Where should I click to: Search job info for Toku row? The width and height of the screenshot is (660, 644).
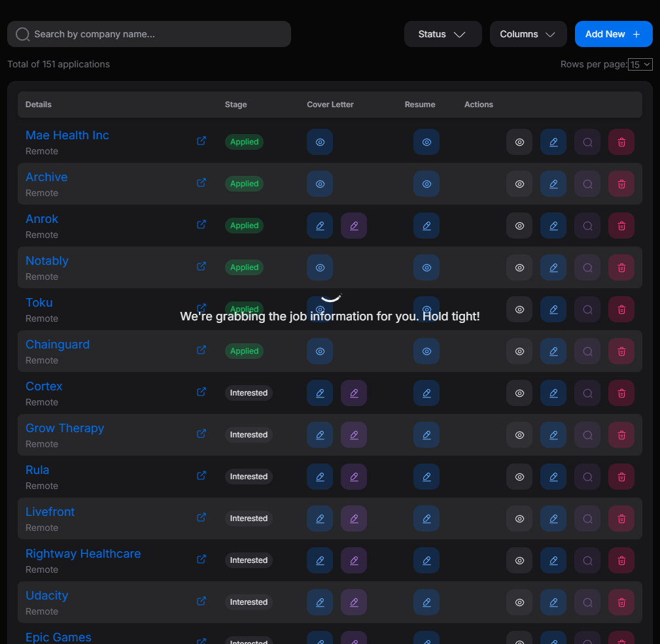click(587, 310)
